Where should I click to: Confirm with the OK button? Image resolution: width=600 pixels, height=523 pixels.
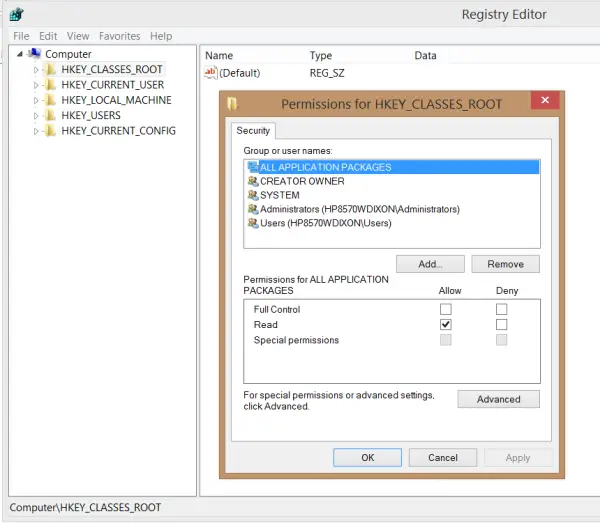[x=367, y=458]
